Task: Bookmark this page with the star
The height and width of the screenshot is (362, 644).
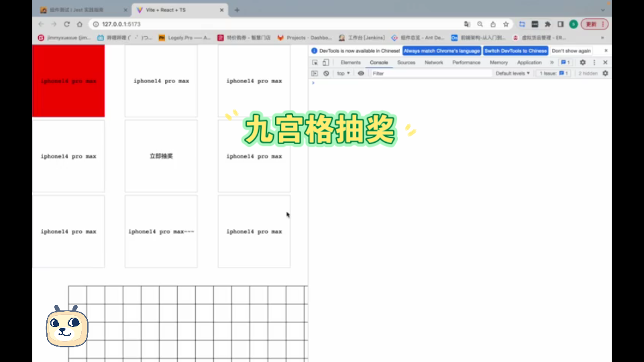Action: [x=506, y=24]
